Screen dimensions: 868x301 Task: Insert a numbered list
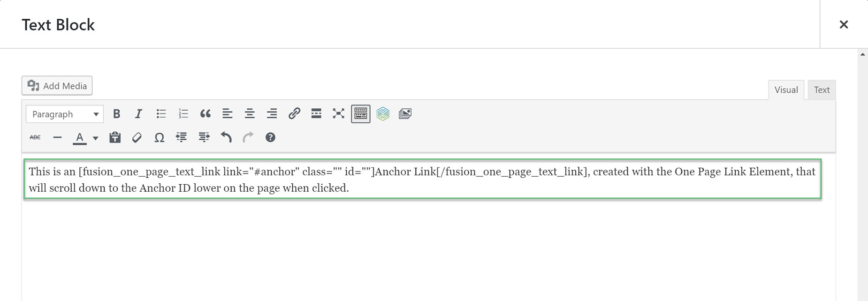[183, 114]
